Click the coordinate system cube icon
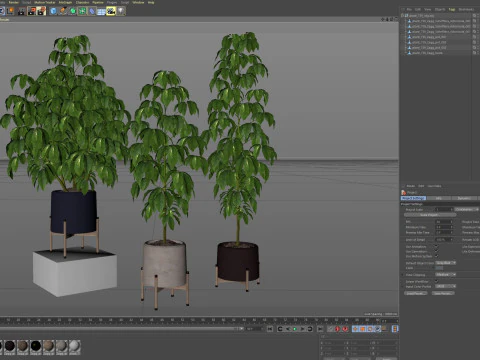The image size is (480, 360). [10, 11]
